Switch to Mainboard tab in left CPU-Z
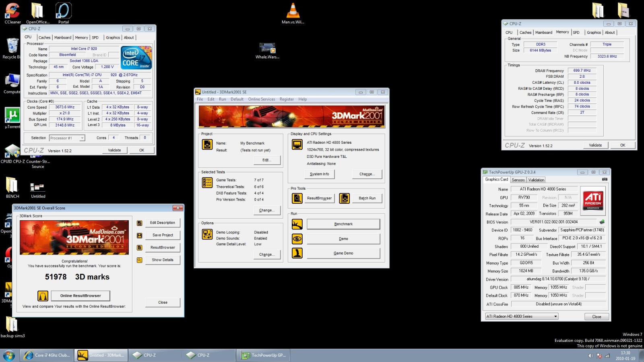Viewport: 644px width, 362px height. click(63, 37)
